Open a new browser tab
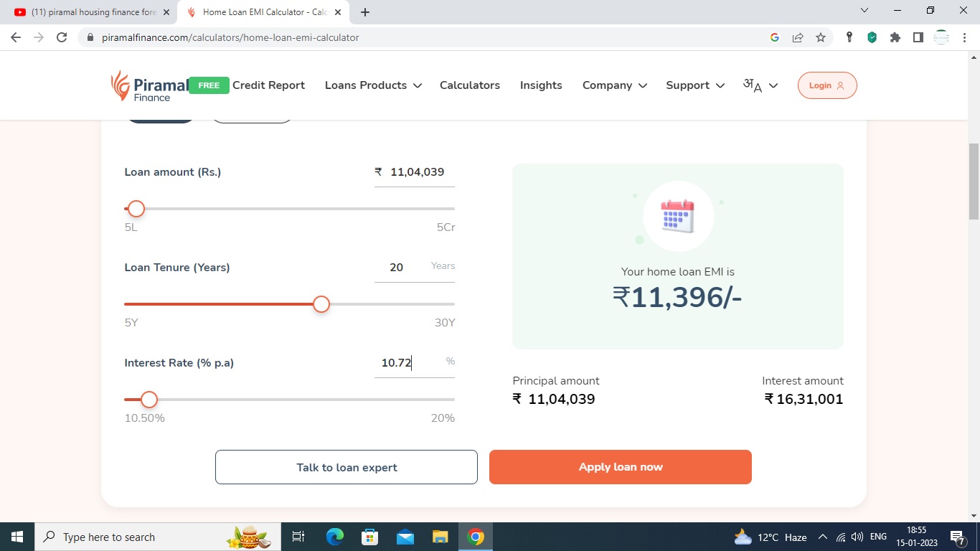This screenshot has height=551, width=980. tap(365, 12)
